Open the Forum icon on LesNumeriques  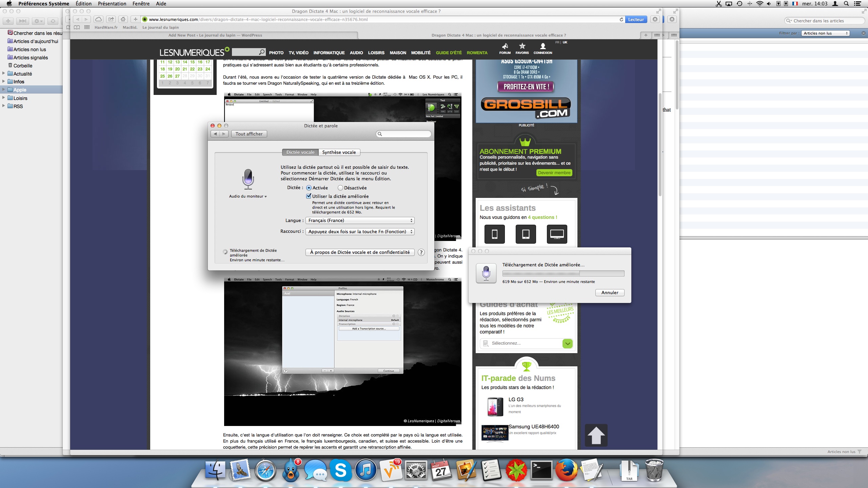505,48
